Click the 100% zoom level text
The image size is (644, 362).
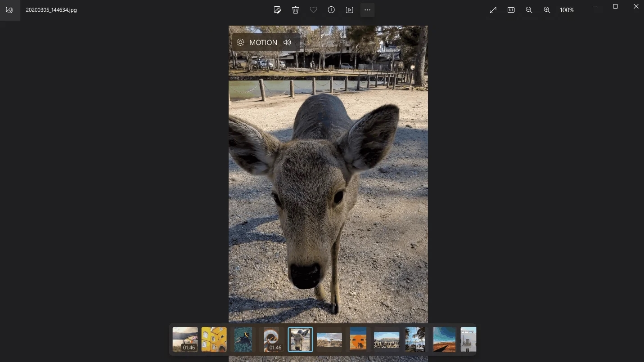(567, 10)
